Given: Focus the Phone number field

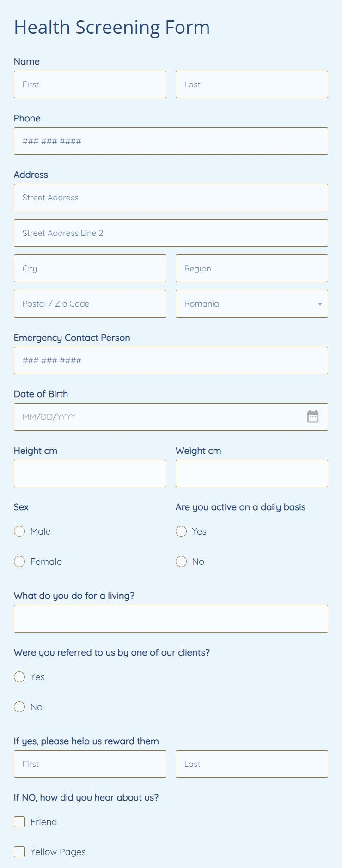Looking at the screenshot, I should (x=171, y=141).
